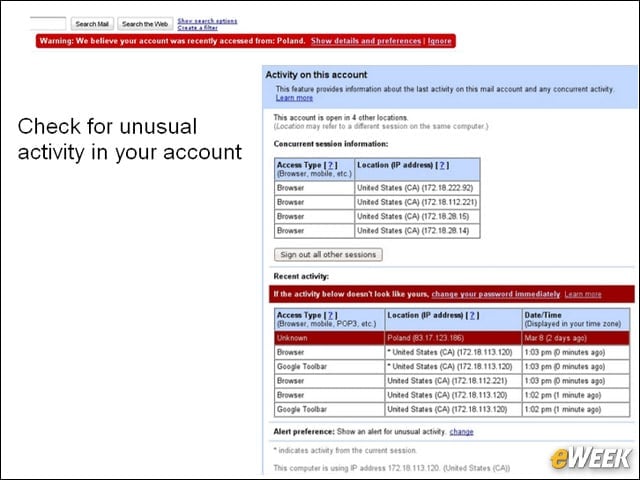The image size is (640, 480).
Task: Click the eWEEK logo
Action: (x=590, y=458)
